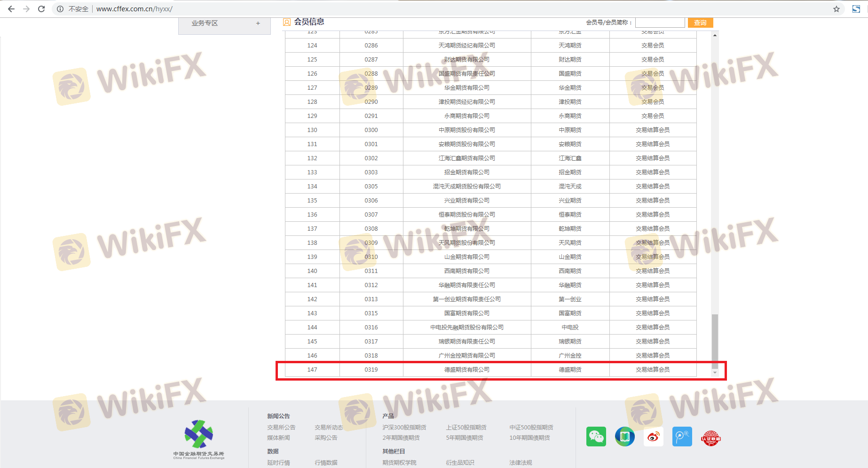Open the 期货期权学院 footer link
The height and width of the screenshot is (468, 868).
click(399, 462)
